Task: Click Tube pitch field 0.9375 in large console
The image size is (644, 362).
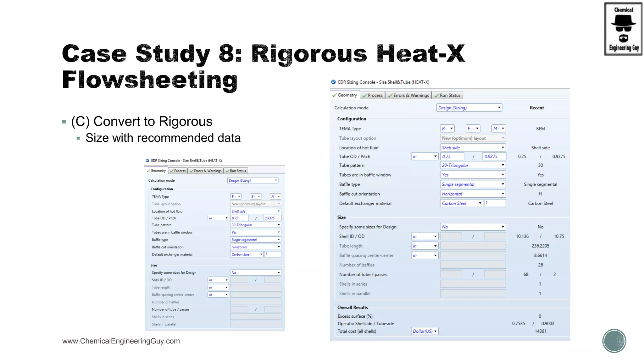Action: tap(494, 156)
